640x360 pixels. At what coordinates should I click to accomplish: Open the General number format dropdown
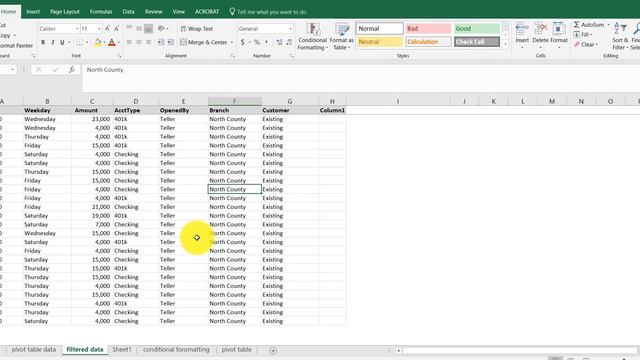coord(290,29)
